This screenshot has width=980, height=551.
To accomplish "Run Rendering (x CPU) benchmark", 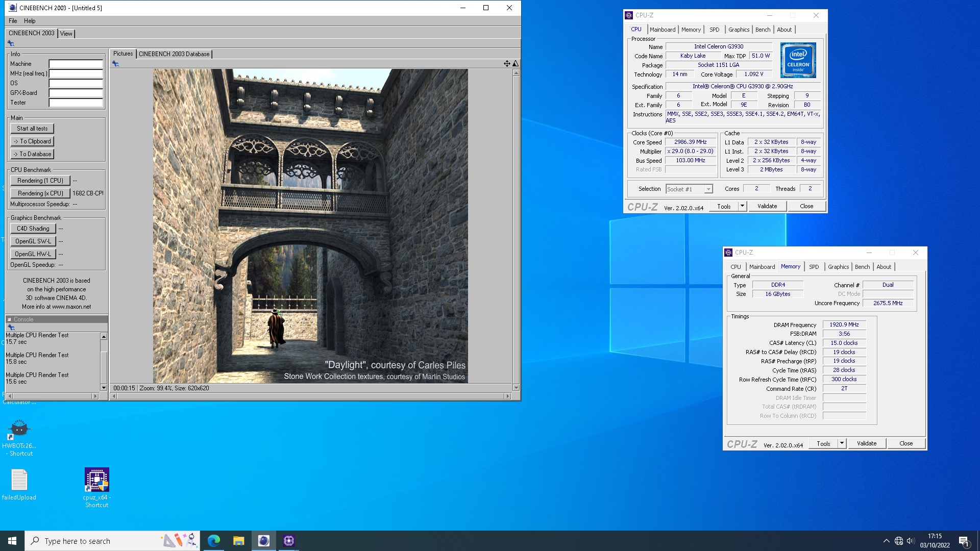I will (40, 193).
